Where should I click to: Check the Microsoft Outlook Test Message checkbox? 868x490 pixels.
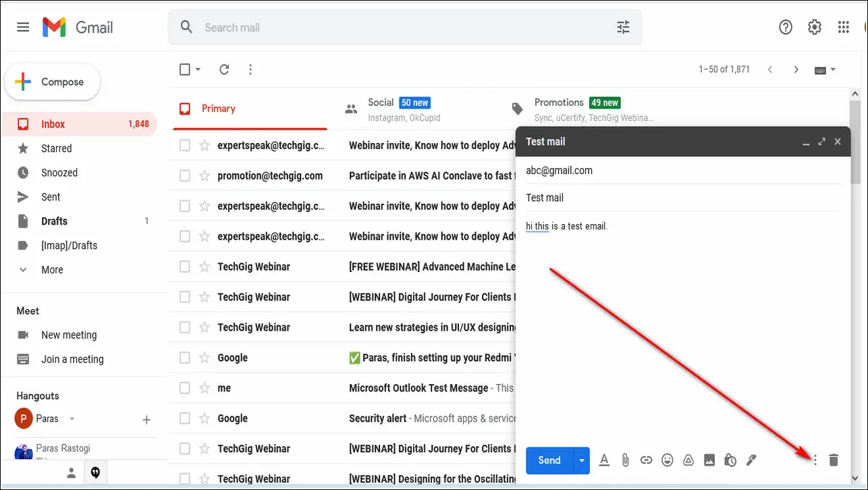[185, 388]
